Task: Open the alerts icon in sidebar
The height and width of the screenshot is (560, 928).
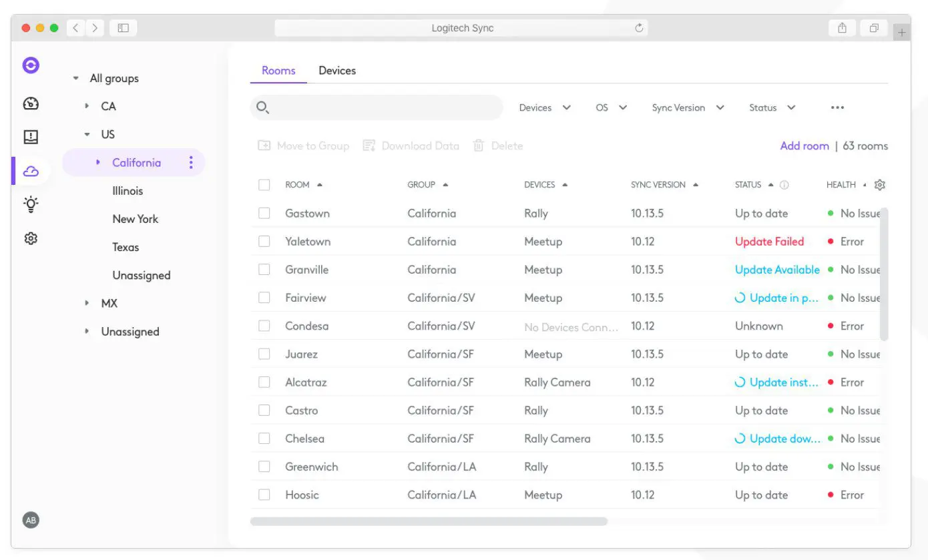Action: [x=31, y=137]
